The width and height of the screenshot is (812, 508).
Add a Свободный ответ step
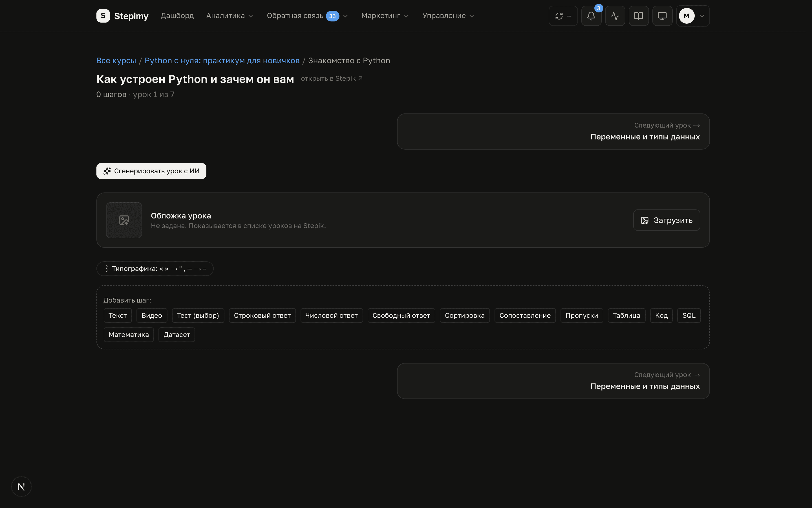tap(401, 315)
